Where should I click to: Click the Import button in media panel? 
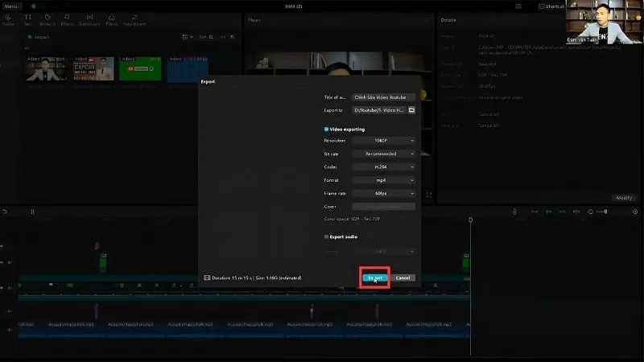click(38, 37)
